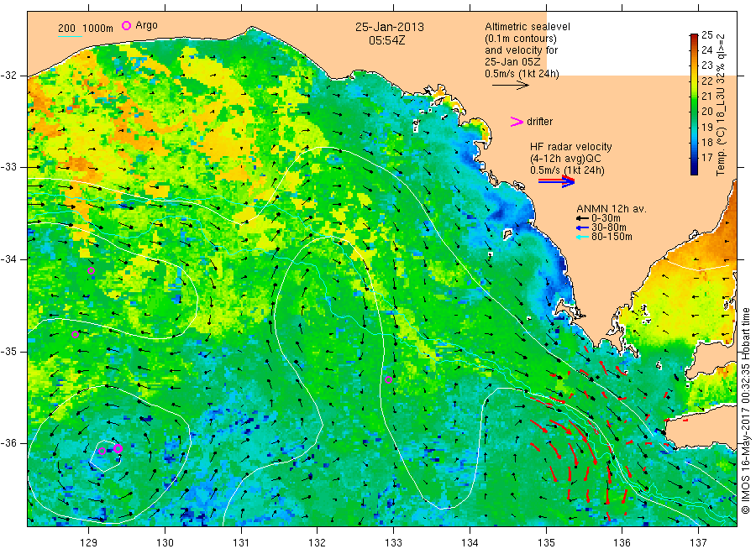Click the longitude axis label '129'
Image resolution: width=756 pixels, height=554 pixels.
tap(89, 543)
